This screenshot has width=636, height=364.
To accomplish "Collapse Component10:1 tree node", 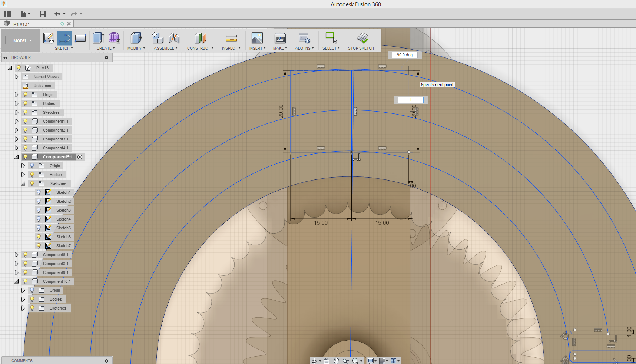I will [16, 281].
